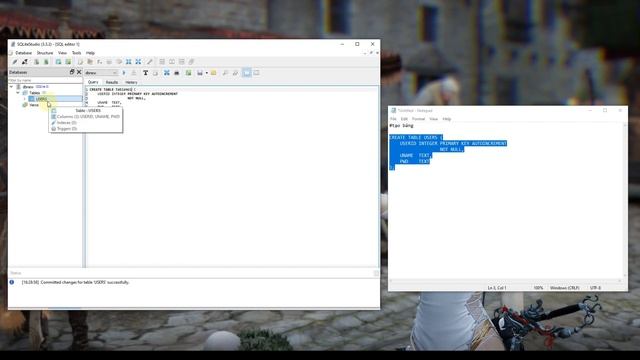The height and width of the screenshot is (360, 640).
Task: Minimize the SQLiteStudio window
Action: pyautogui.click(x=342, y=44)
